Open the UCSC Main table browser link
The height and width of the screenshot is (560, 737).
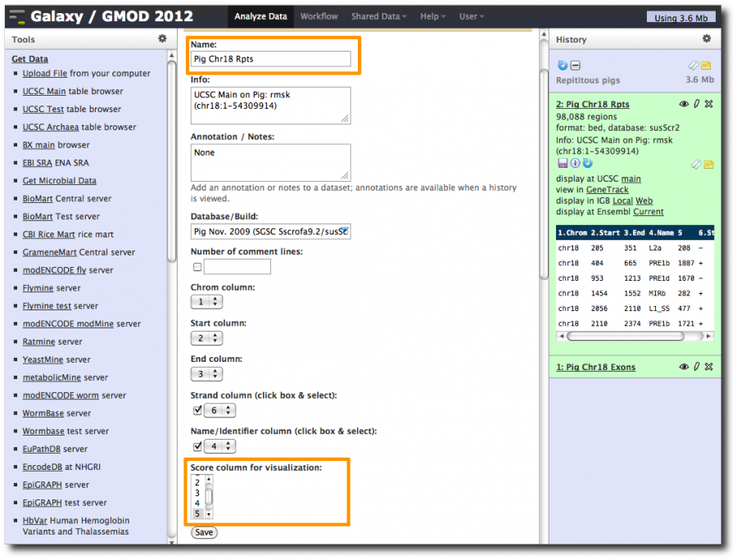click(44, 91)
